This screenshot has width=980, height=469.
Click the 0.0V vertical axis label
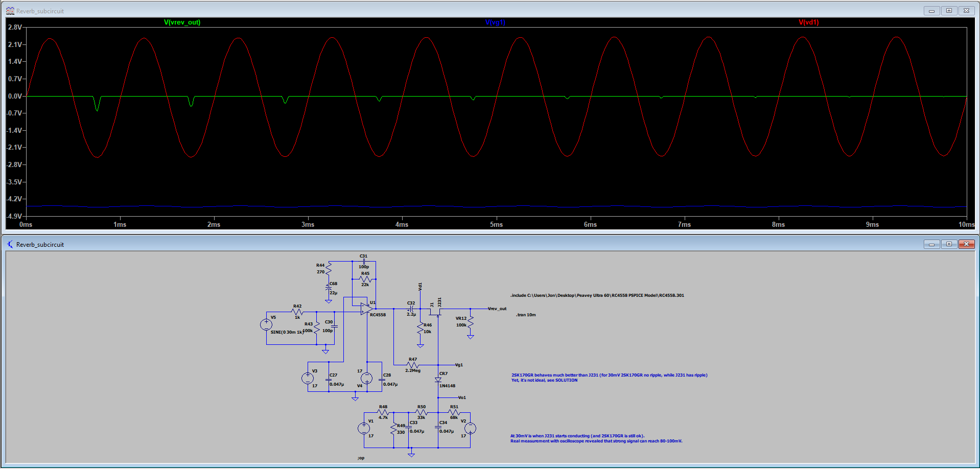(x=15, y=96)
